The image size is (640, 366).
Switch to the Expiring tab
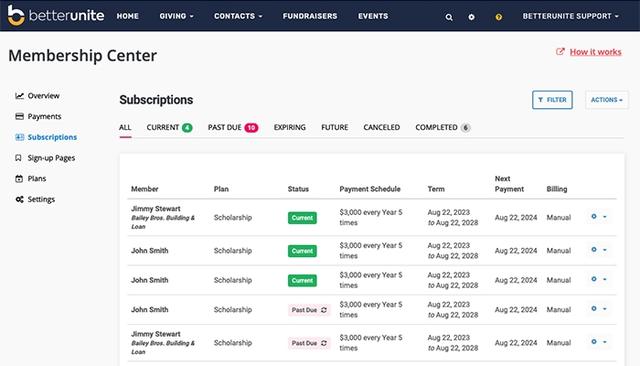pos(289,127)
